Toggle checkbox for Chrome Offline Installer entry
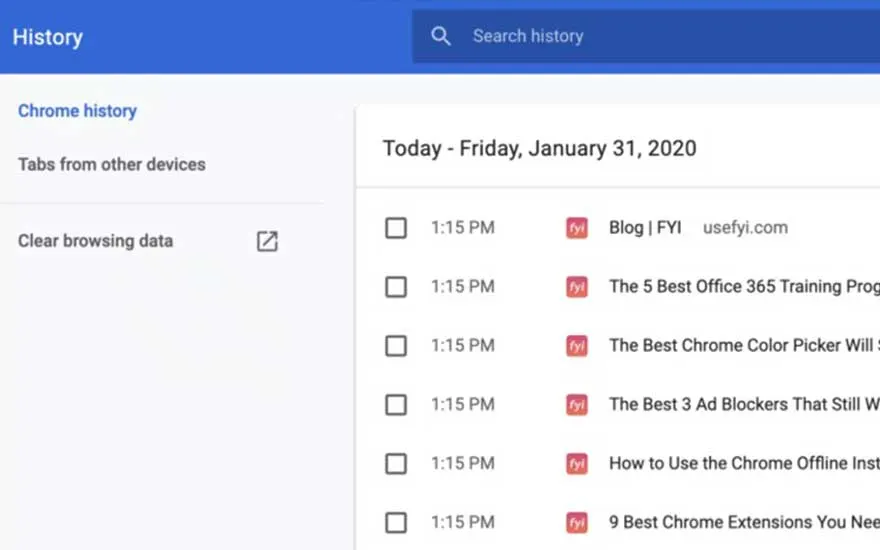 click(396, 464)
